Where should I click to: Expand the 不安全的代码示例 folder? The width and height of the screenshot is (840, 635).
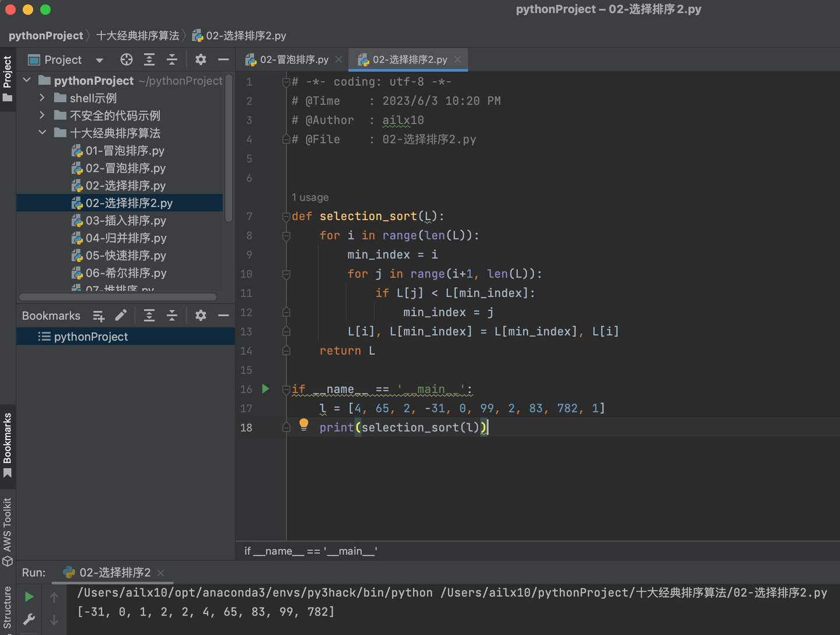42,115
